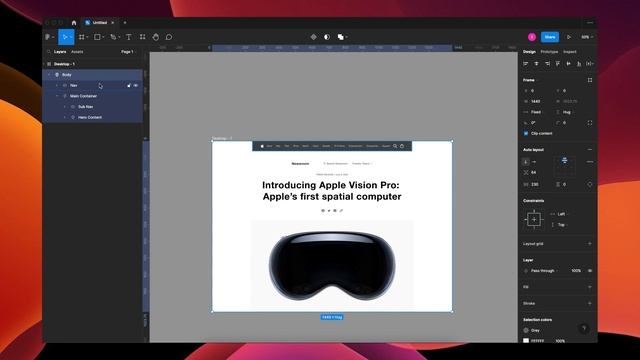The height and width of the screenshot is (360, 640).
Task: Click the Align left icon
Action: 526,64
